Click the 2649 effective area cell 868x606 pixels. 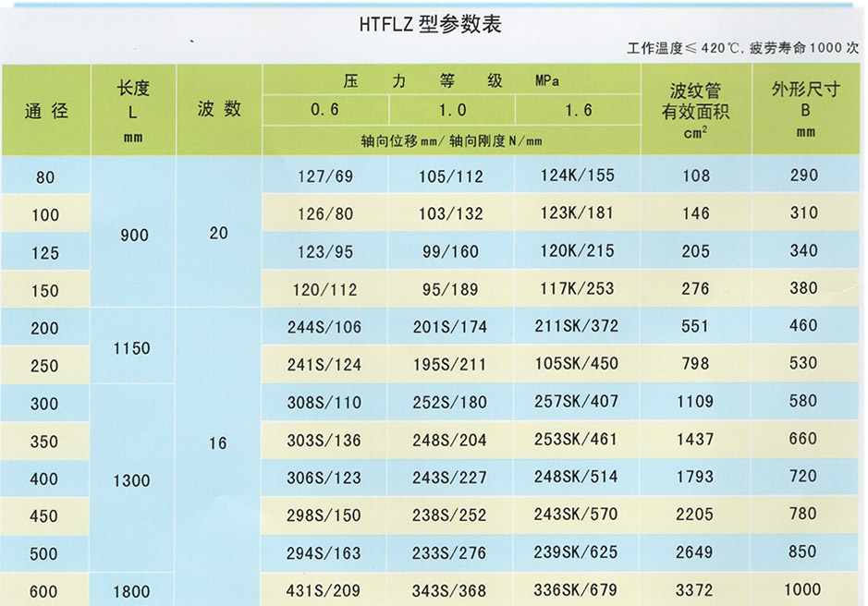[694, 552]
